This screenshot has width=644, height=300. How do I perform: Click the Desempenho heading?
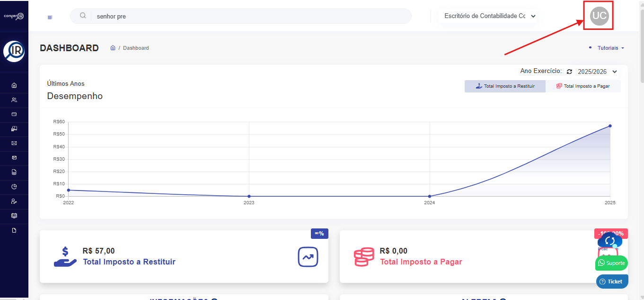tap(75, 96)
